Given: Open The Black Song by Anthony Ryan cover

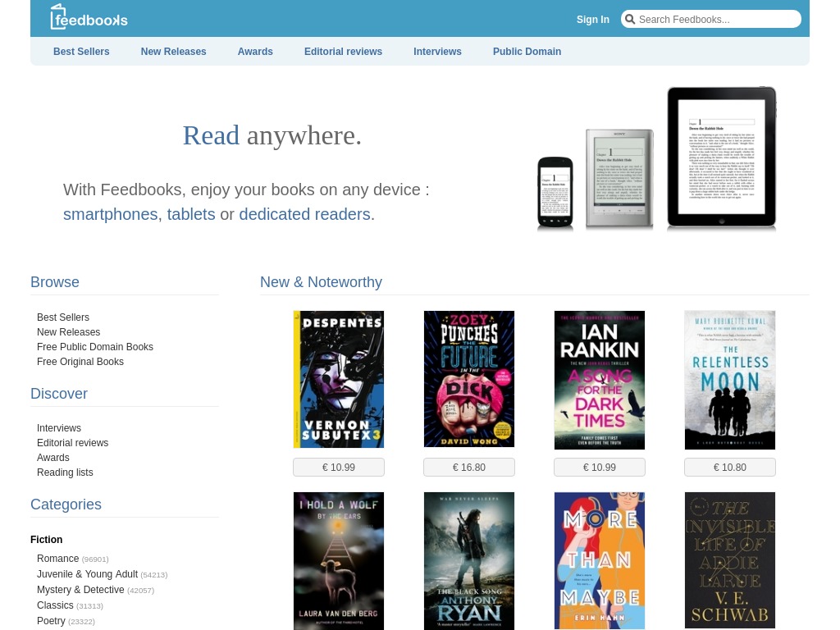Looking at the screenshot, I should point(469,561).
